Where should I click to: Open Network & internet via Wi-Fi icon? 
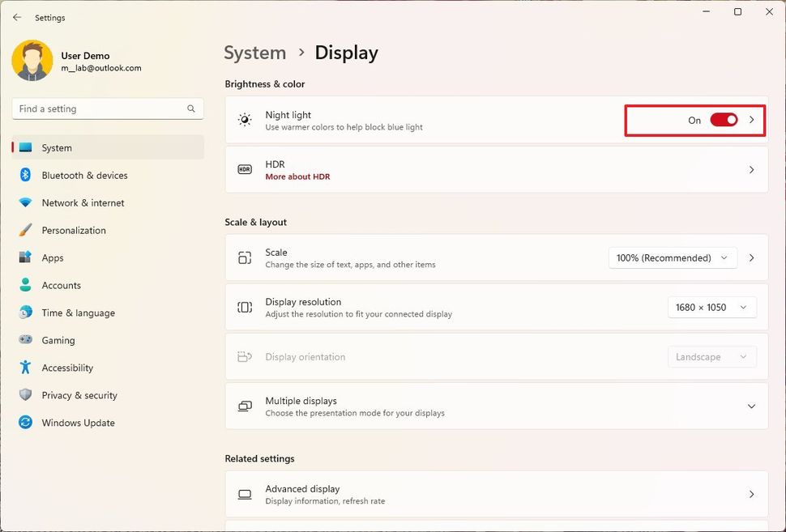(25, 202)
